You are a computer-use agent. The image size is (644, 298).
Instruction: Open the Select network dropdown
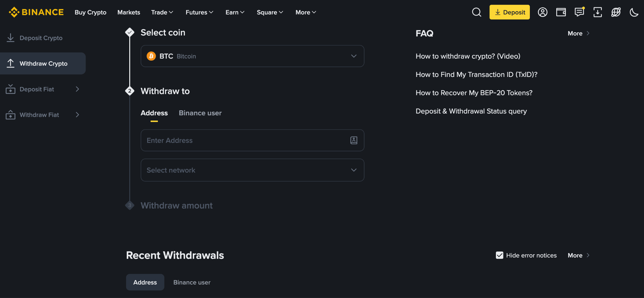coord(252,170)
